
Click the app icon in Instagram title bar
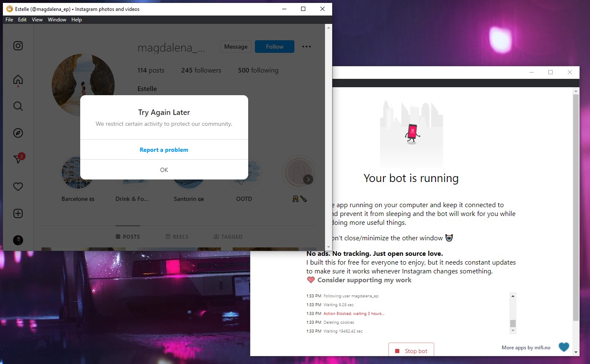click(x=10, y=9)
